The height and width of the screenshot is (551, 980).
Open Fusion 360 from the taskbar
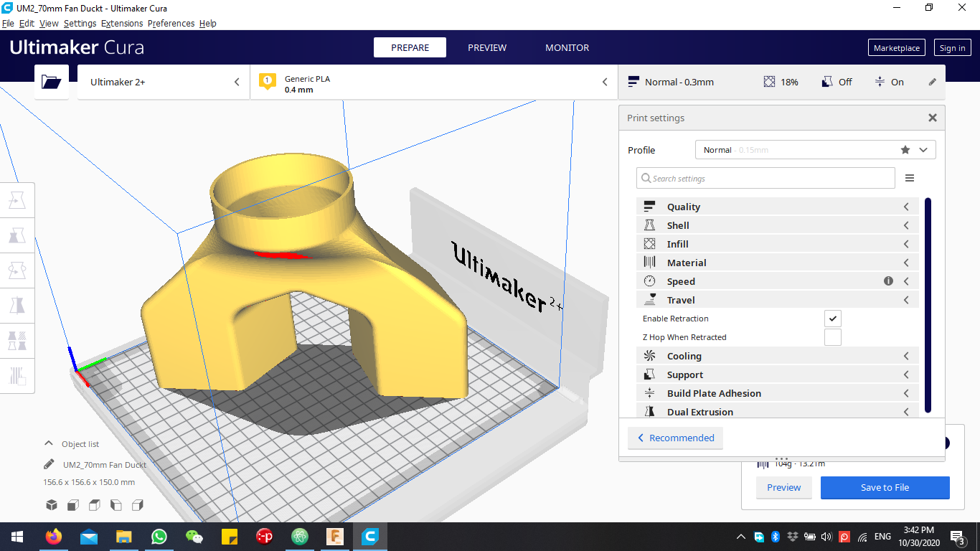(335, 537)
